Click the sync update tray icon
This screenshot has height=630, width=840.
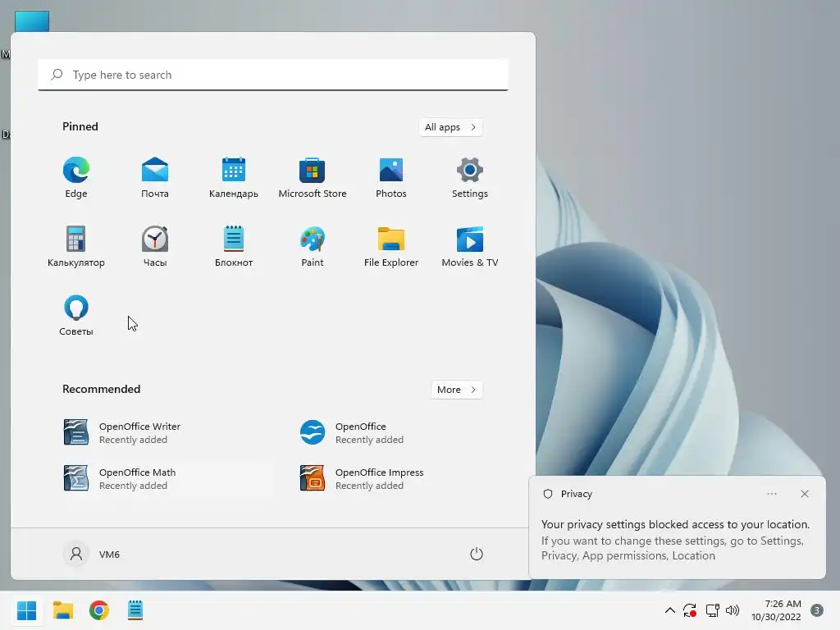(690, 610)
